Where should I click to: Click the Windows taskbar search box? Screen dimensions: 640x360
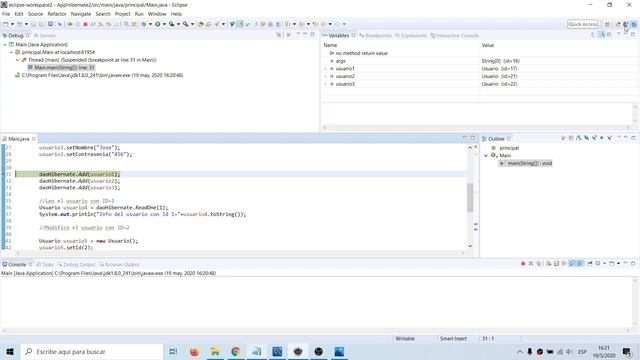pyautogui.click(x=92, y=351)
